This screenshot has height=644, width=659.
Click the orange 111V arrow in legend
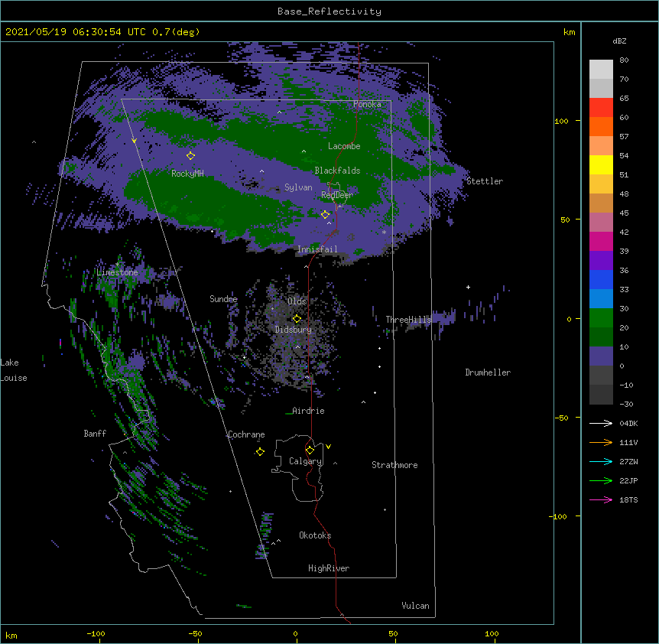point(601,442)
